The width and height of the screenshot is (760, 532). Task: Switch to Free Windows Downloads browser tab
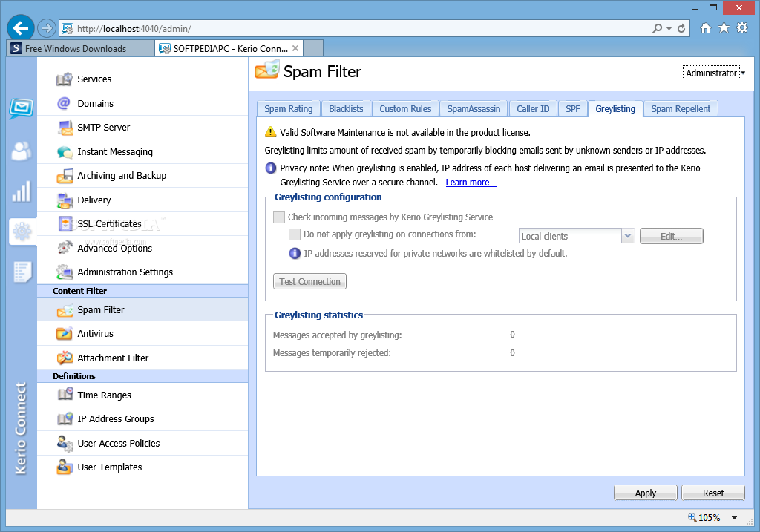80,48
